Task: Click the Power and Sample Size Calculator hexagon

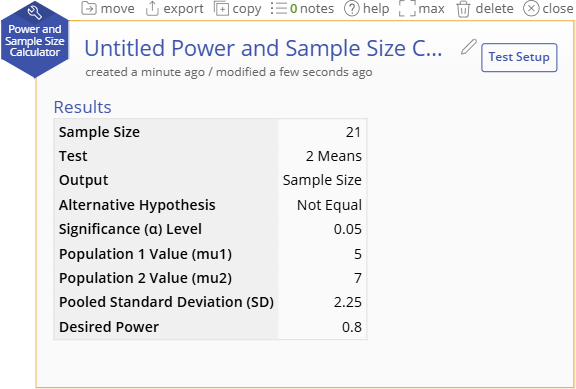Action: tap(35, 40)
